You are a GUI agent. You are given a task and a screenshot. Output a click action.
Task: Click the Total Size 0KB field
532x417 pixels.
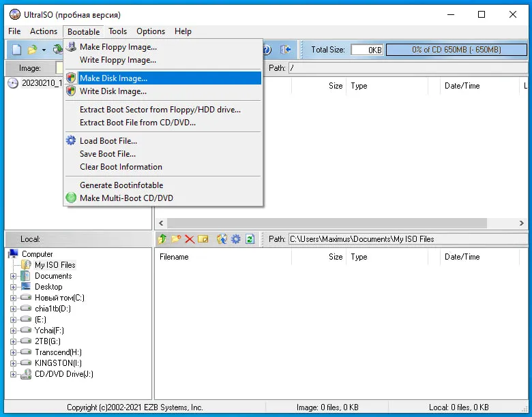pyautogui.click(x=367, y=50)
